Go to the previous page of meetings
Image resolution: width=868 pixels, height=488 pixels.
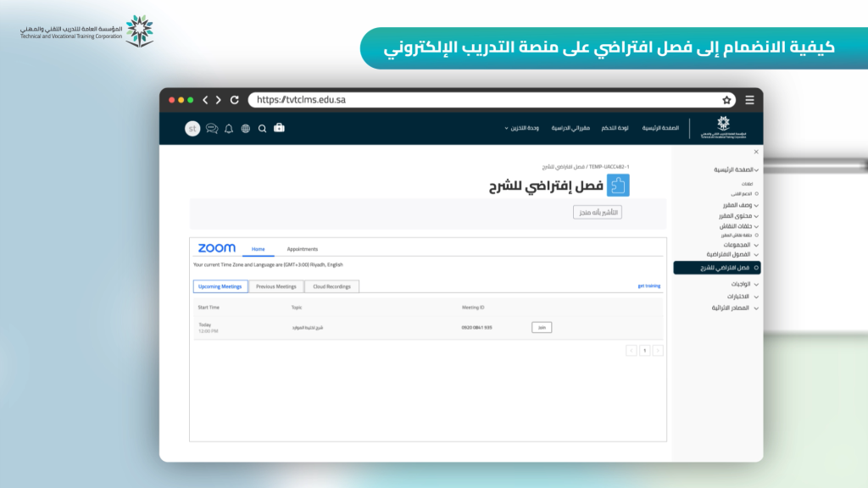[x=631, y=350]
